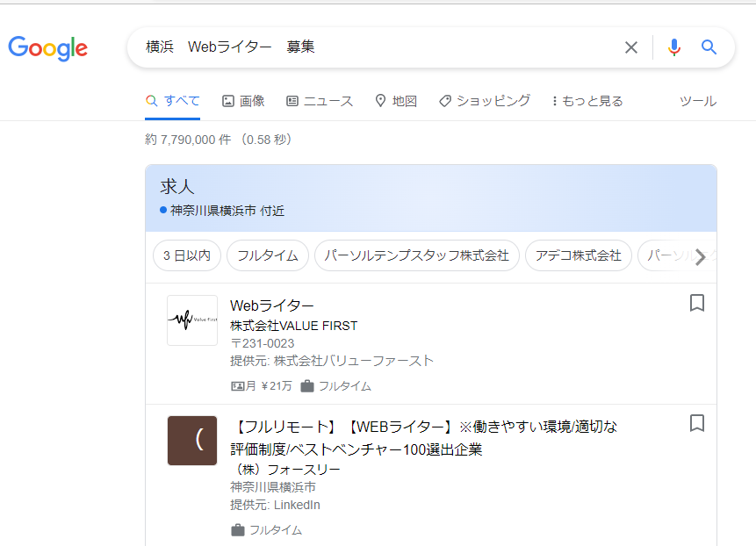Select the すべて tab
This screenshot has height=546, width=756.
[173, 101]
